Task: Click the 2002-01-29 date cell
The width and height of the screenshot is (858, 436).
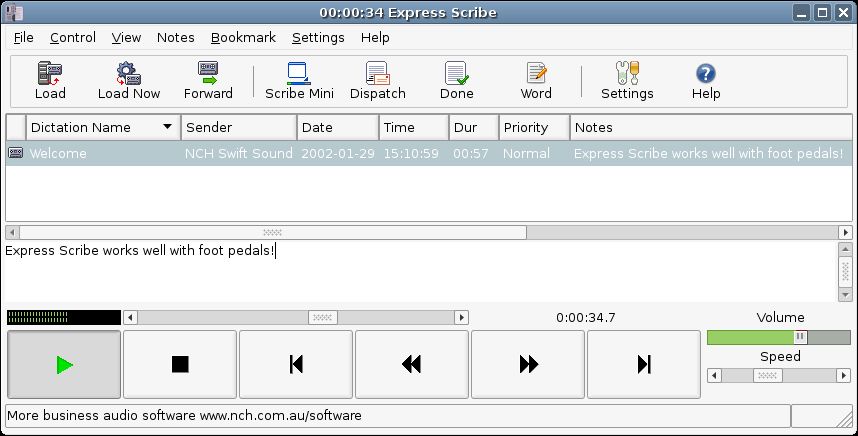Action: pyautogui.click(x=338, y=153)
